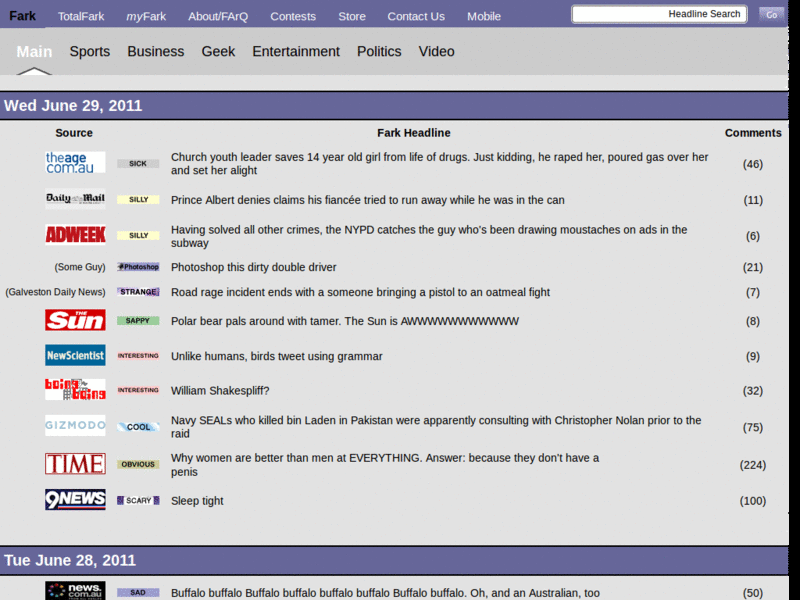Select the STRANGE tag badge
Screen dimensions: 800x600
(x=138, y=292)
